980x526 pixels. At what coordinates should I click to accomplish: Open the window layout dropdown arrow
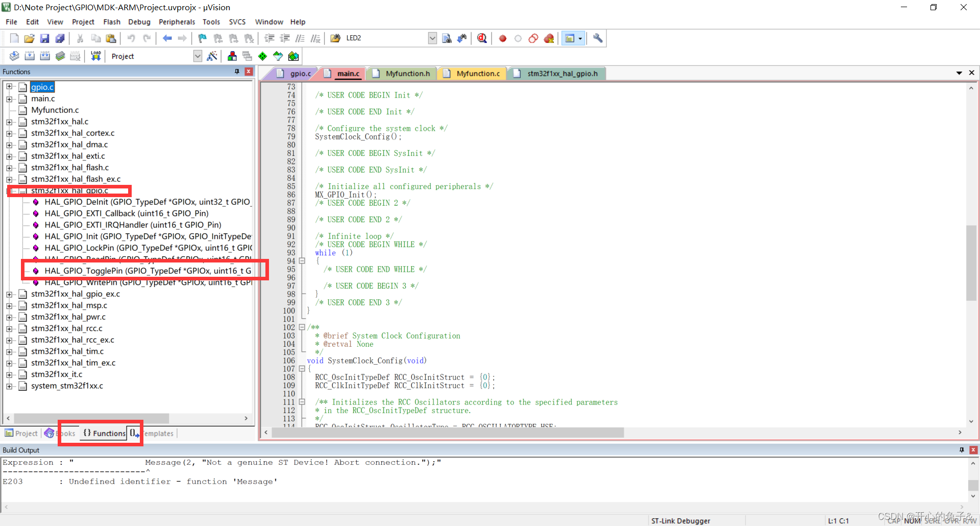(580, 38)
